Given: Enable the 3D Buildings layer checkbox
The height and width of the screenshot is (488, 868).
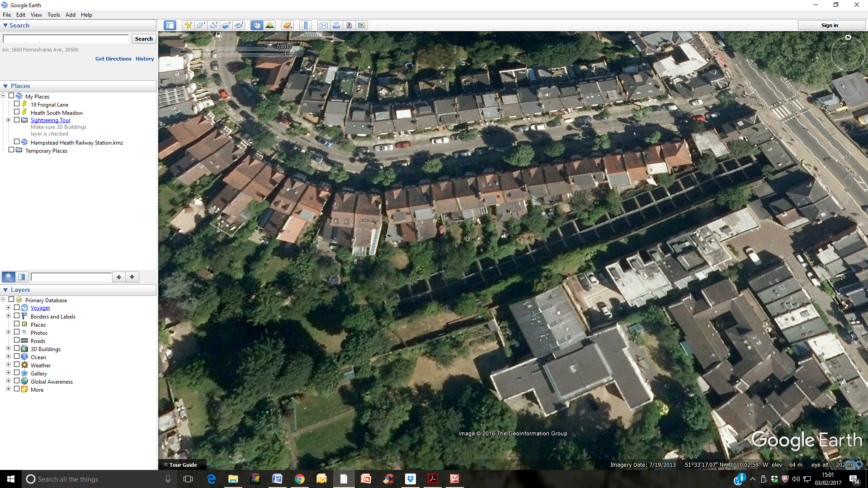Looking at the screenshot, I should click(x=17, y=348).
